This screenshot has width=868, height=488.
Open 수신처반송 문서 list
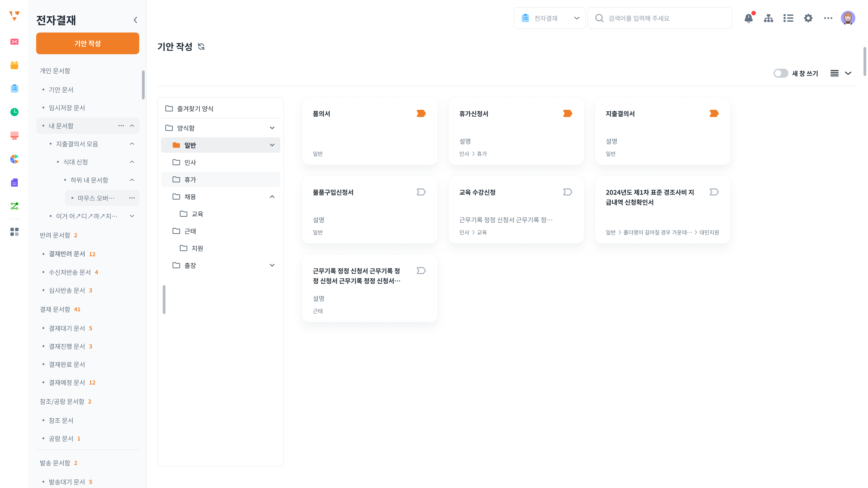70,272
